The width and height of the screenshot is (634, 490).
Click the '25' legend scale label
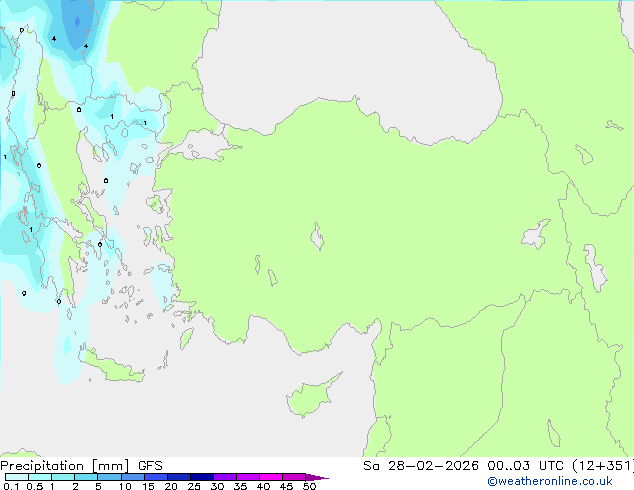[x=194, y=486]
